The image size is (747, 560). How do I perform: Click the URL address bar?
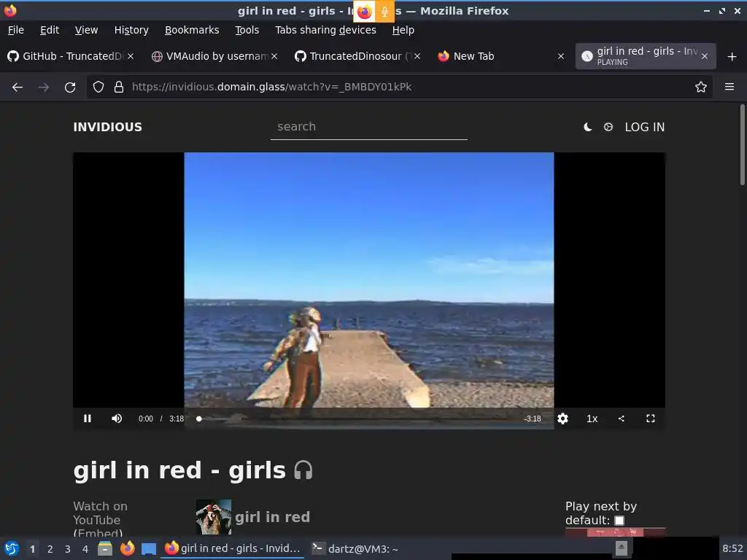pos(400,87)
